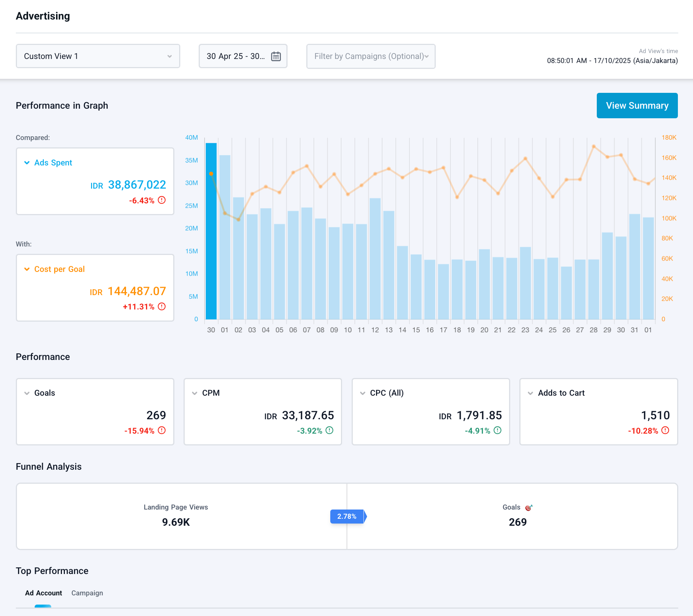The width and height of the screenshot is (693, 616).
Task: Click the target icon next to Goals funnel label
Action: coord(529,508)
